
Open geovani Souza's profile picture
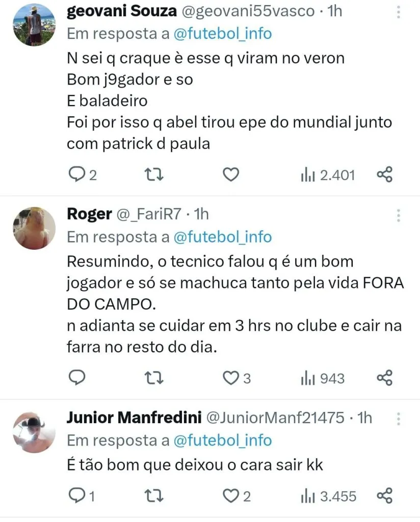(34, 25)
